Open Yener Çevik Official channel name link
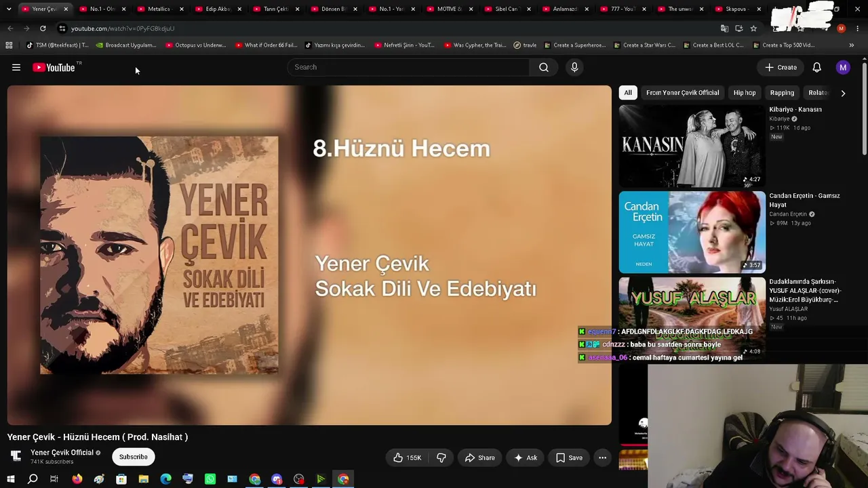This screenshot has height=488, width=868. (62, 453)
